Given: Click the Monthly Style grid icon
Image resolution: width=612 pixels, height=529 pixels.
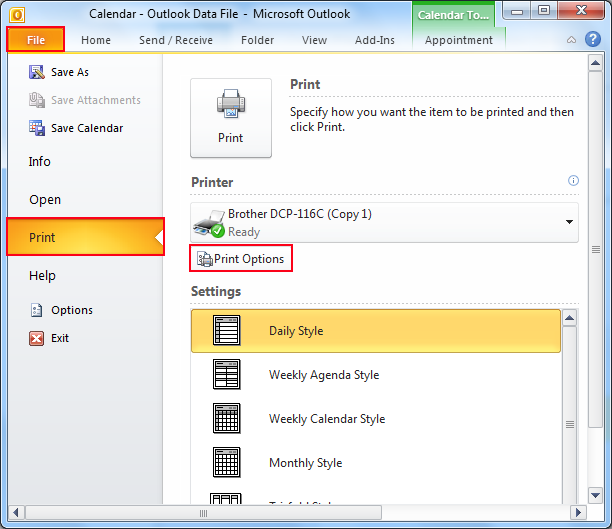Looking at the screenshot, I should tap(226, 463).
